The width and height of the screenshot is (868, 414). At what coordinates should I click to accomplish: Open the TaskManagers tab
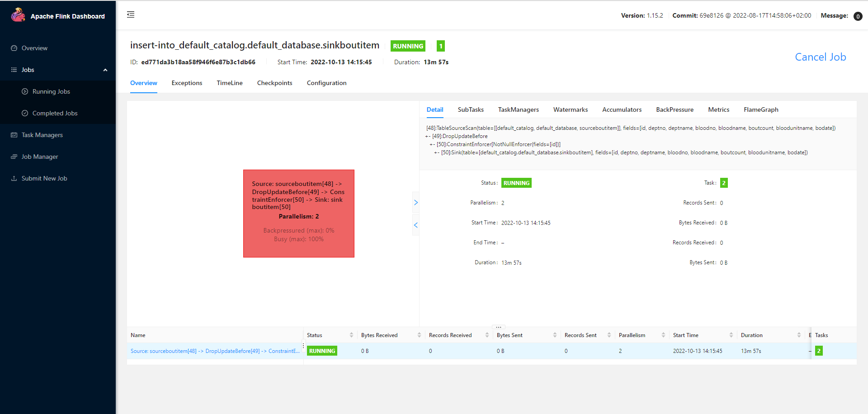tap(519, 109)
